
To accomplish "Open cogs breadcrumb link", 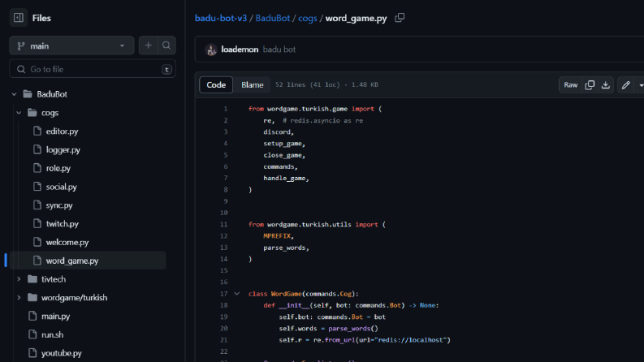I will point(308,18).
